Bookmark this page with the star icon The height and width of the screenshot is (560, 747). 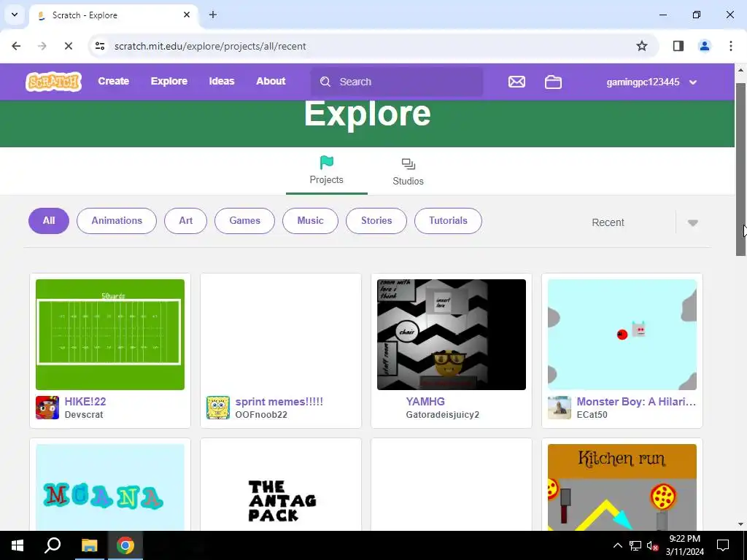(x=642, y=46)
